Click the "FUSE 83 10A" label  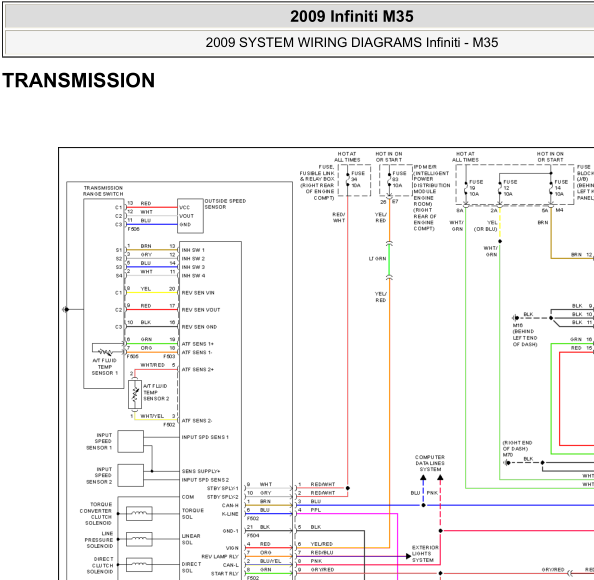[399, 179]
